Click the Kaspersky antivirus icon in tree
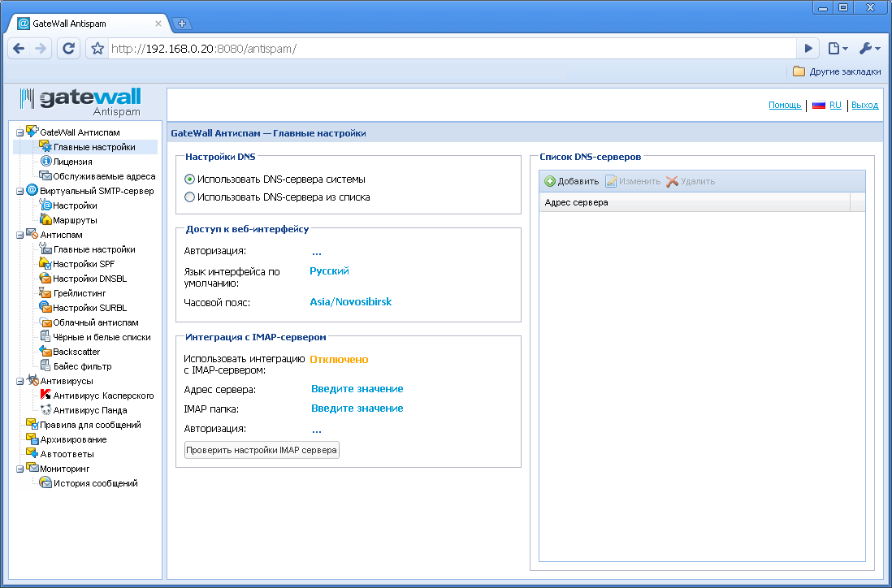Screen dimensions: 892x588 click(x=46, y=396)
